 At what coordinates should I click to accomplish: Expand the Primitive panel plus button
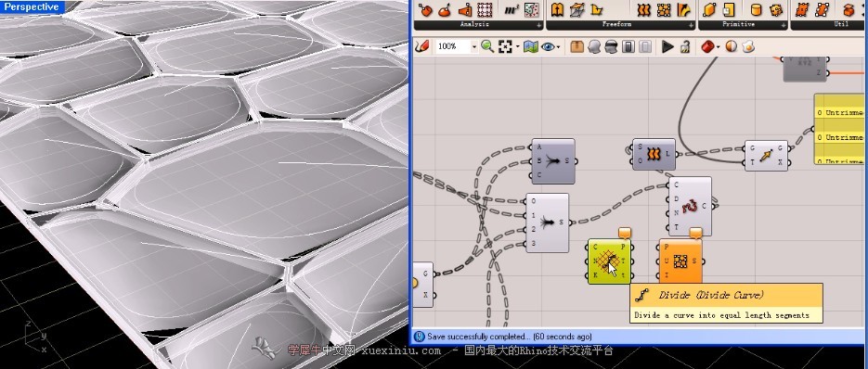pos(783,25)
